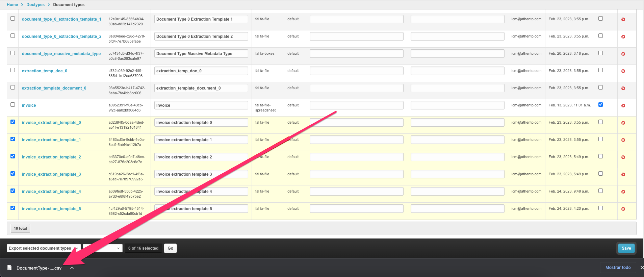Click the downloaded CSV file icon
Image resolution: width=644 pixels, height=277 pixels.
[9, 268]
